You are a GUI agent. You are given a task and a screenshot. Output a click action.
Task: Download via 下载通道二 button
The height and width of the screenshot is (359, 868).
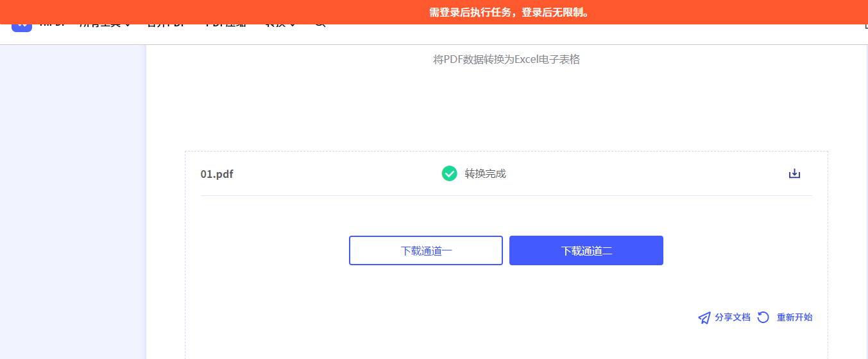(586, 250)
